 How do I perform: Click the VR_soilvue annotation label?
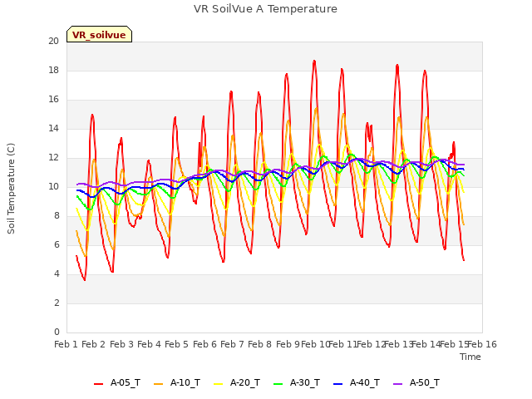pyautogui.click(x=99, y=35)
